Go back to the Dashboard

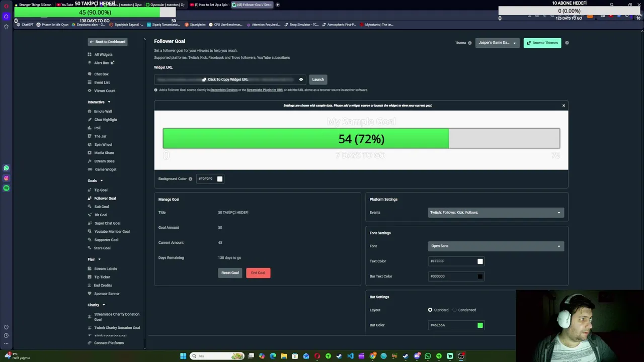[107, 42]
